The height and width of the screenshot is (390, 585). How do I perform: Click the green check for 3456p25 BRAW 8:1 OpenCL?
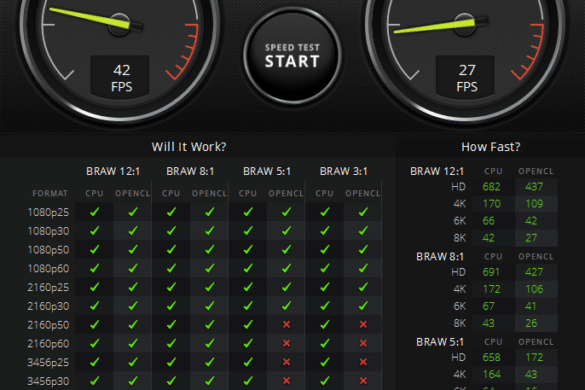(x=210, y=362)
